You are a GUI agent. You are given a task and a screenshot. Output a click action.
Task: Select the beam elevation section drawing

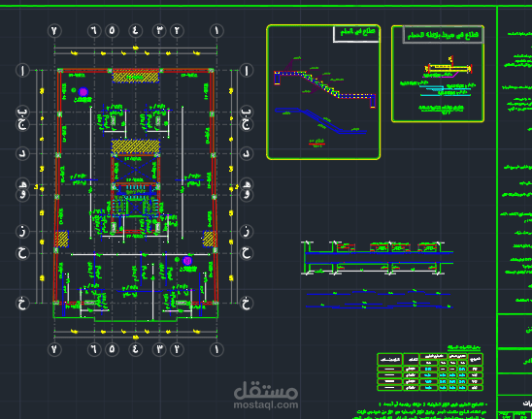(x=377, y=258)
